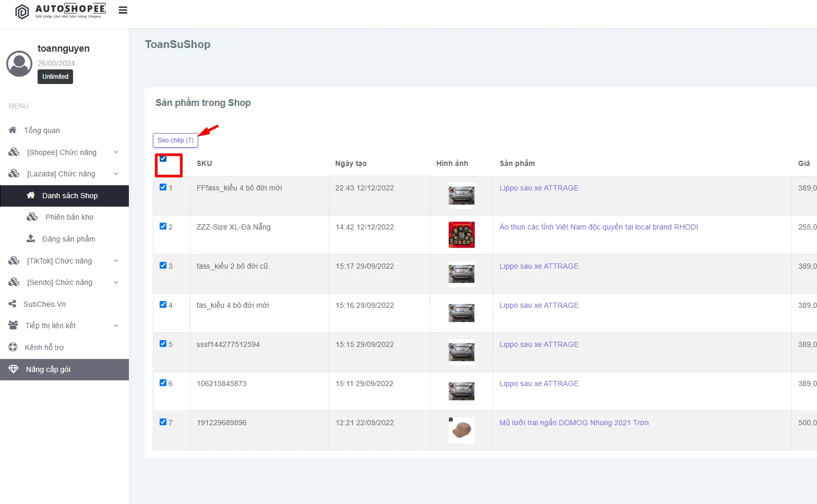This screenshot has height=504, width=817.
Task: Uncheck row 7 checkbox for SKU 191229689896
Action: [x=163, y=422]
